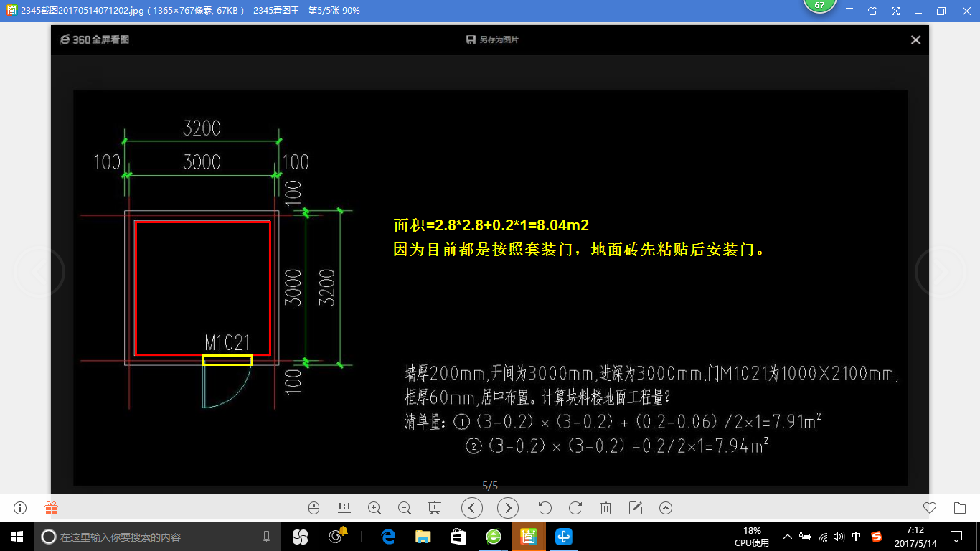Image resolution: width=980 pixels, height=551 pixels.
Task: Show image at 1:1 actual size
Action: click(x=344, y=508)
